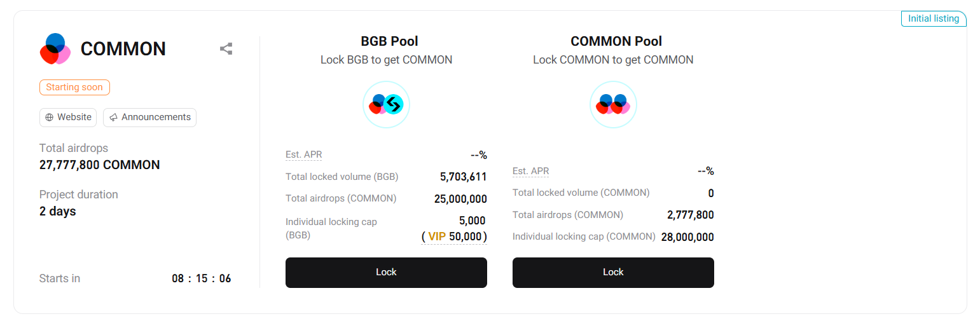Click the BGB Pool heading
Viewport: 980px width, 321px height.
pyautogui.click(x=389, y=41)
